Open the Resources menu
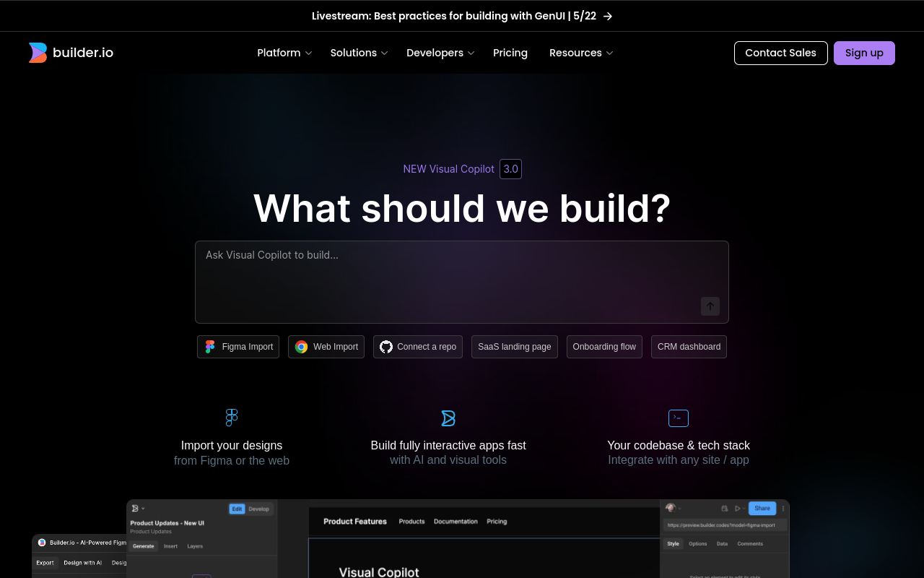 pyautogui.click(x=581, y=53)
